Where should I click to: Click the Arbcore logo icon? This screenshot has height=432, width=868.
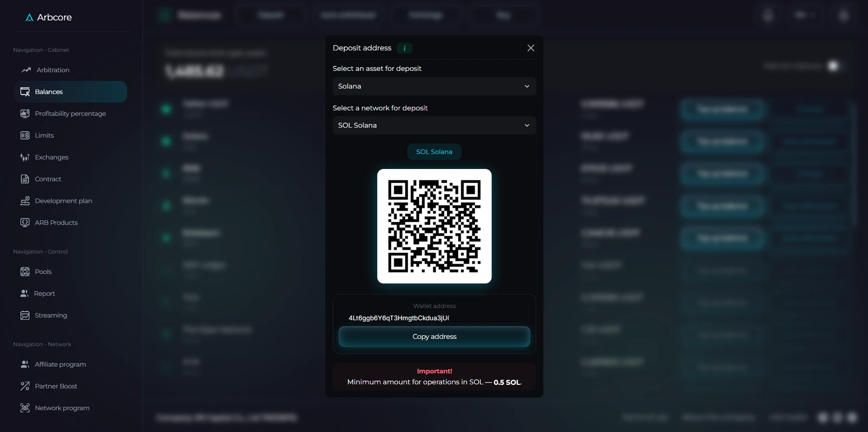tap(30, 17)
